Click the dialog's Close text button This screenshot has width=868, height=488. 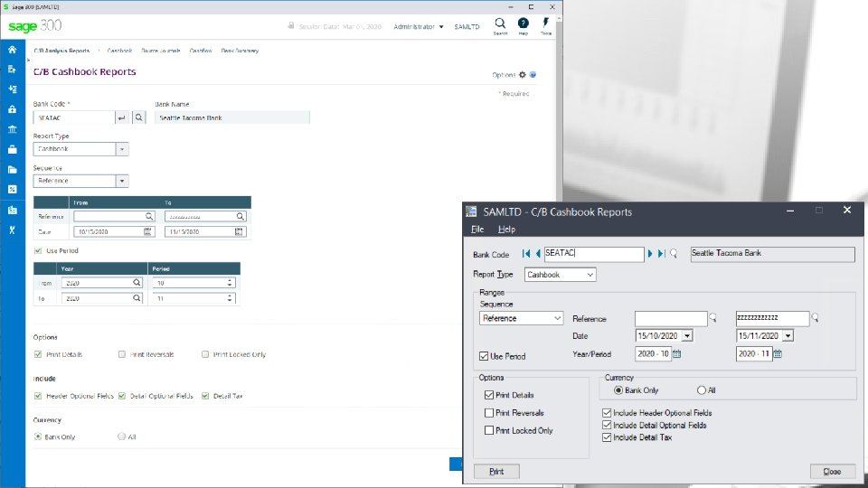click(x=832, y=472)
